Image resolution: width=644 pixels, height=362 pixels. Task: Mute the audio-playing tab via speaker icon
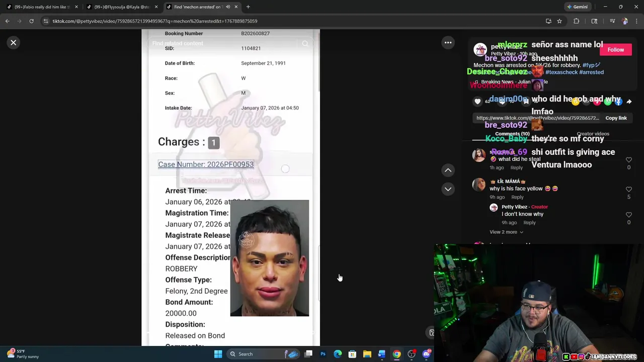pos(228,7)
